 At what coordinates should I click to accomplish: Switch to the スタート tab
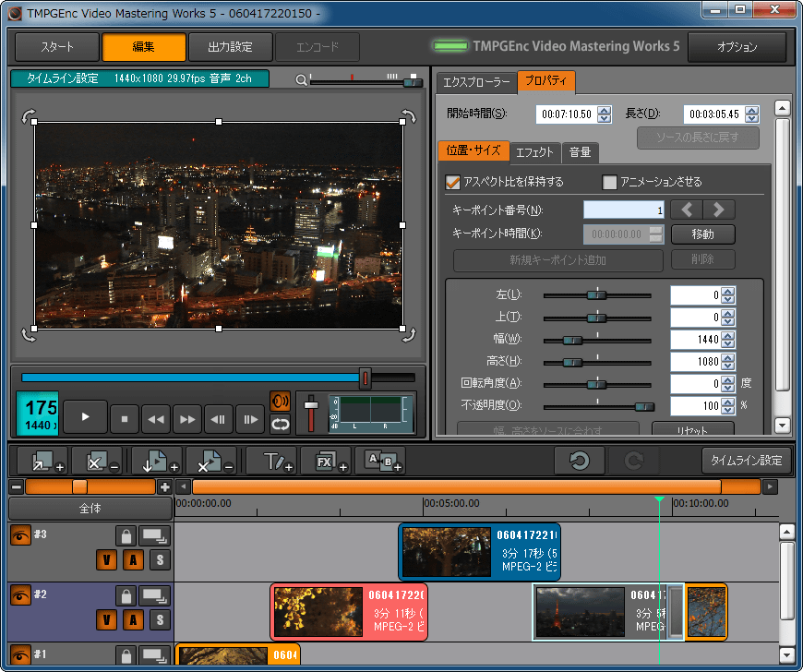(57, 47)
